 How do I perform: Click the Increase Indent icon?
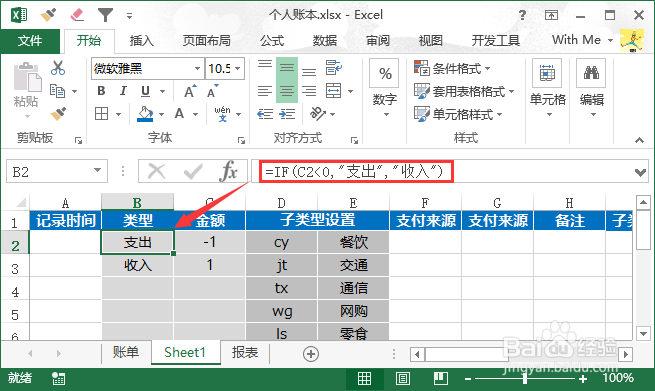[287, 114]
